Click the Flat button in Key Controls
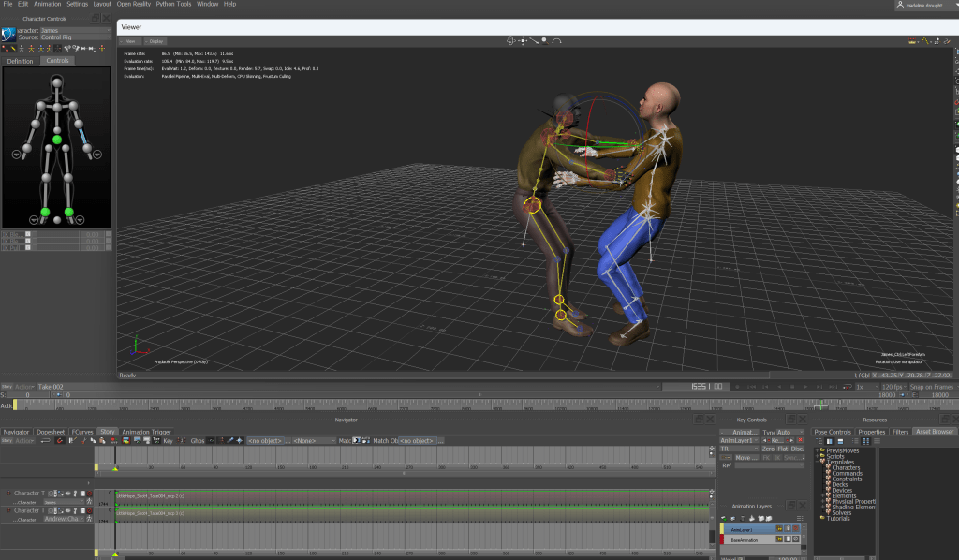This screenshot has height=560, width=959. pyautogui.click(x=783, y=449)
